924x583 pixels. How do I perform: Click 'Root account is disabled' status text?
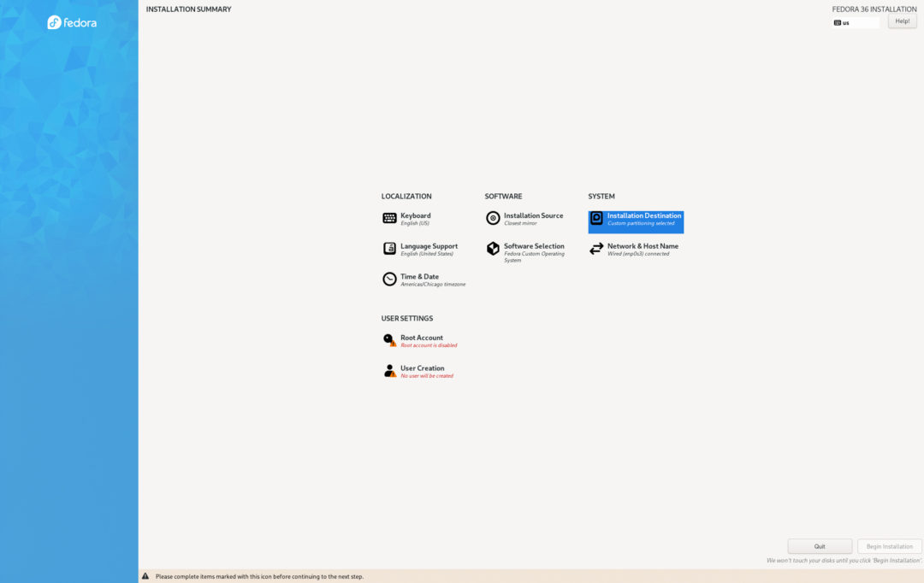tap(429, 345)
